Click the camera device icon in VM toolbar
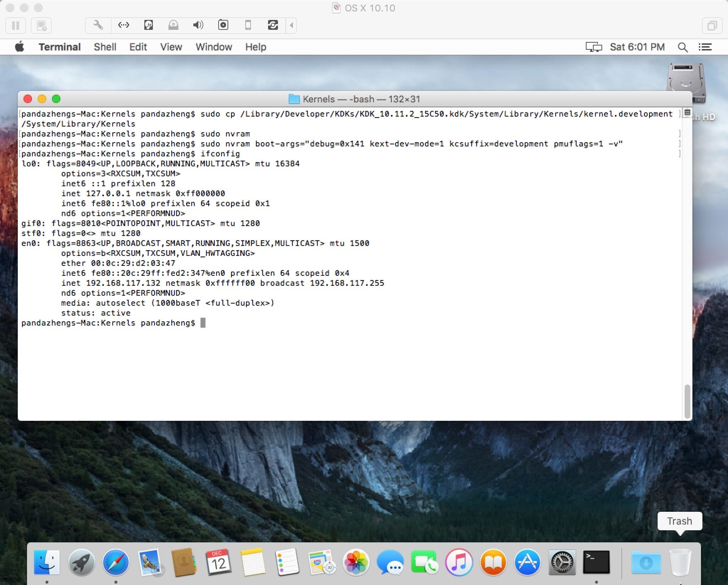 (223, 25)
